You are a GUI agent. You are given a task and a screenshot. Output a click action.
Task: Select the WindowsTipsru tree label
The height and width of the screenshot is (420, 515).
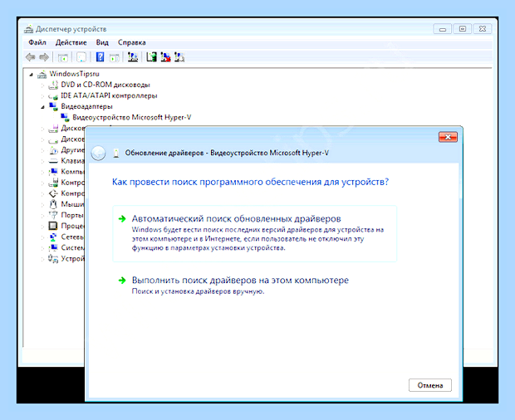[x=74, y=74]
